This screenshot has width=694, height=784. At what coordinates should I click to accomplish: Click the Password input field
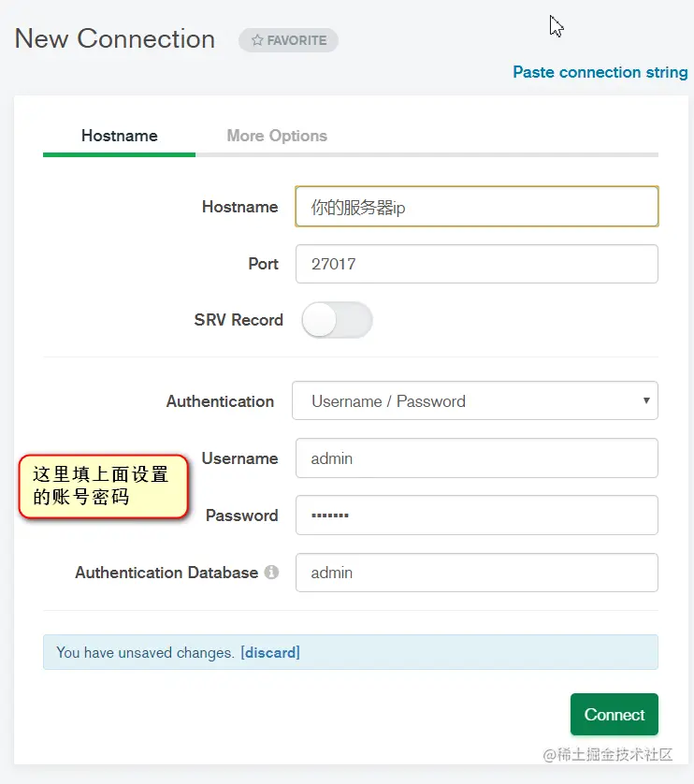477,515
